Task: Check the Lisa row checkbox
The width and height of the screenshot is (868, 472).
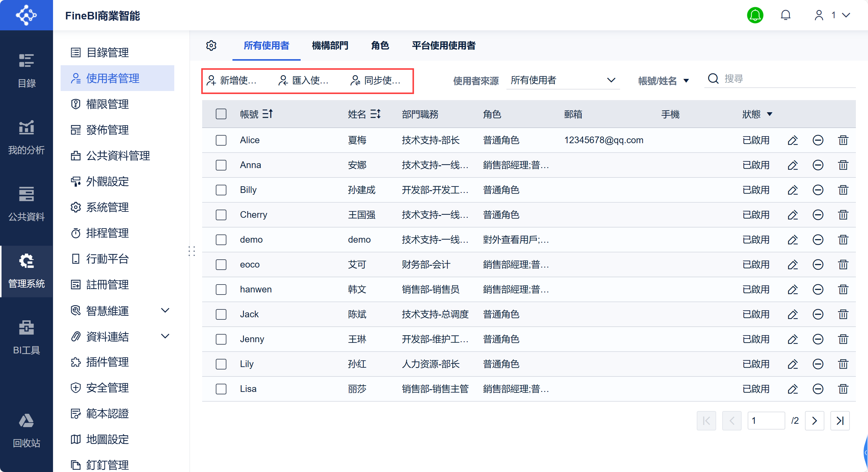Action: pyautogui.click(x=221, y=389)
